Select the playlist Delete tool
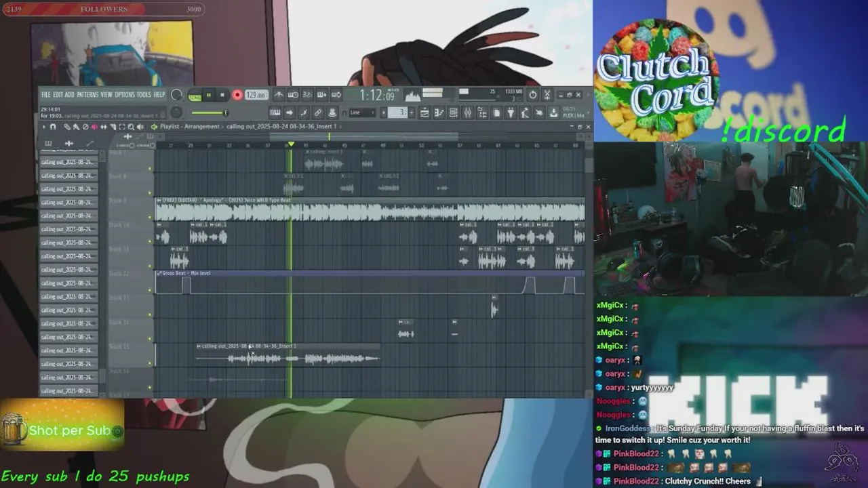868x488 pixels. click(85, 127)
